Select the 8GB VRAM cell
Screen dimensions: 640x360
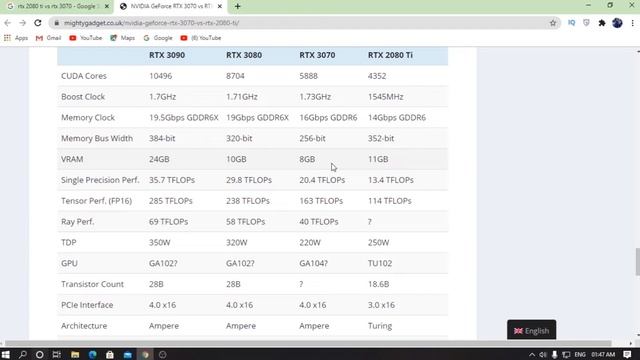[307, 159]
